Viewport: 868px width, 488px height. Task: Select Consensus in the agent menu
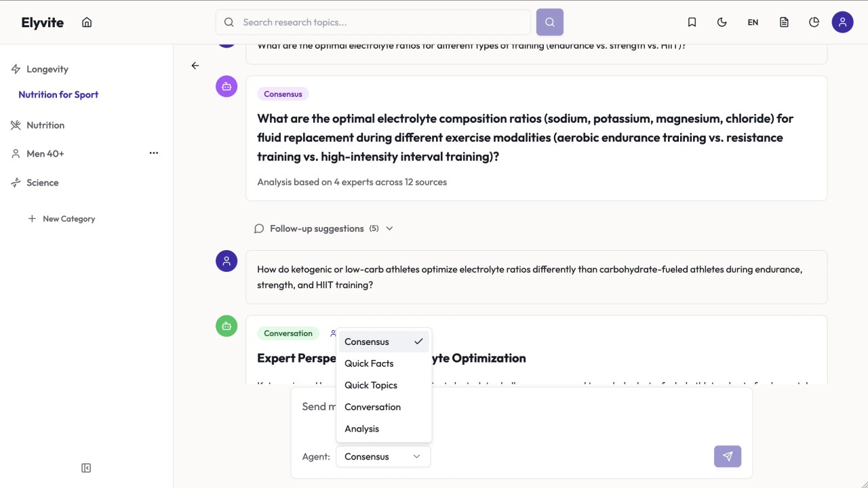tap(384, 342)
